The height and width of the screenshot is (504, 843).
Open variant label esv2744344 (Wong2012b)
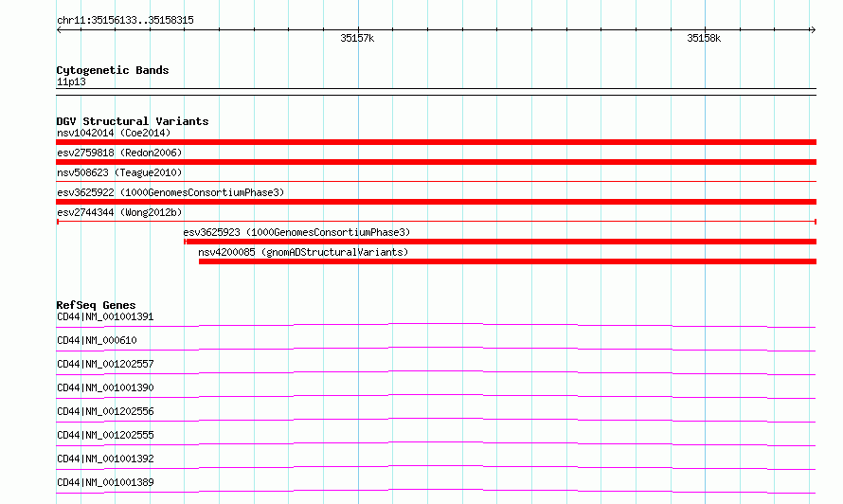119,212
